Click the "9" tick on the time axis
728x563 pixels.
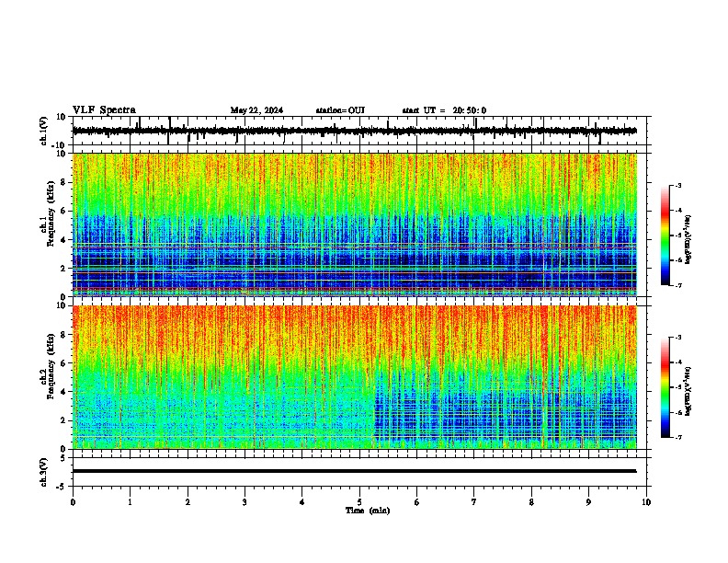(x=588, y=502)
